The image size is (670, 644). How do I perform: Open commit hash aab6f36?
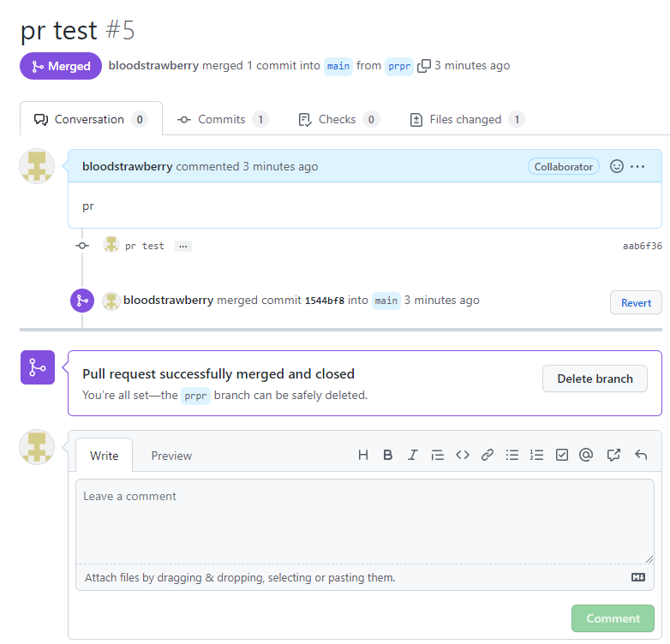pos(643,246)
